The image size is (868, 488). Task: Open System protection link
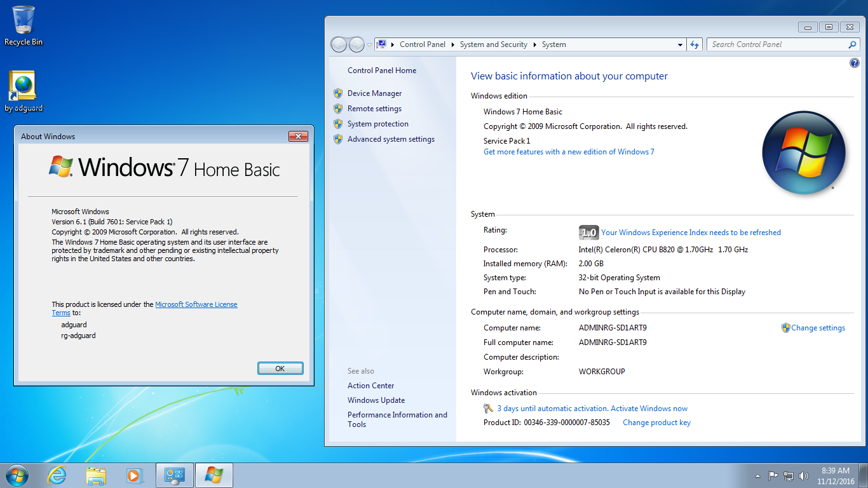(378, 124)
